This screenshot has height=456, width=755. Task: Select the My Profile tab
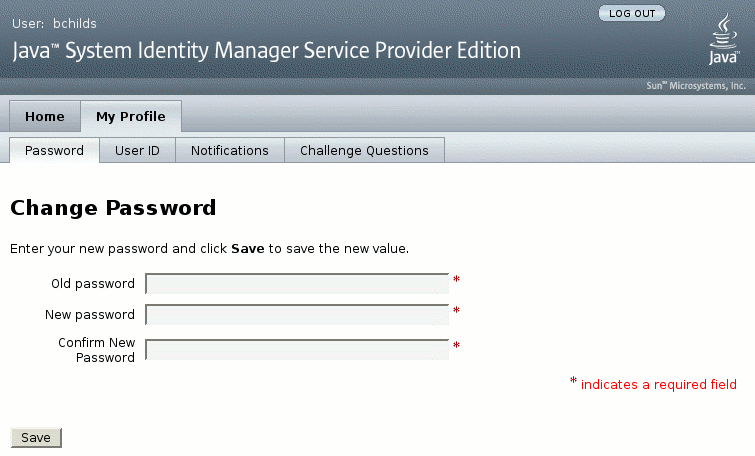(131, 117)
